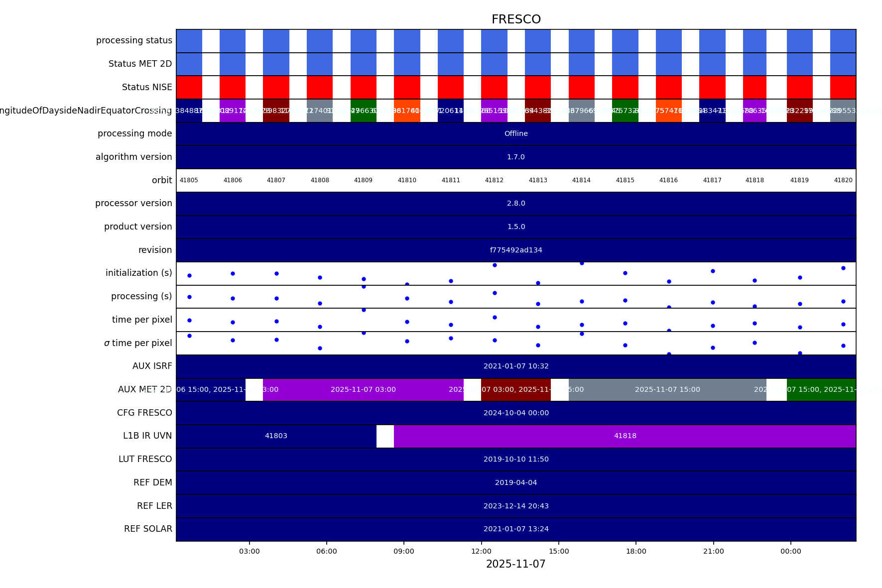The width and height of the screenshot is (882, 588).
Task: Click the 03:00 time axis tick
Action: [249, 551]
